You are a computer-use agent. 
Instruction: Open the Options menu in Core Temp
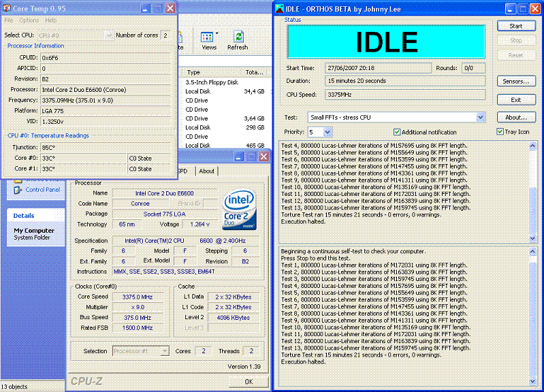tap(29, 20)
